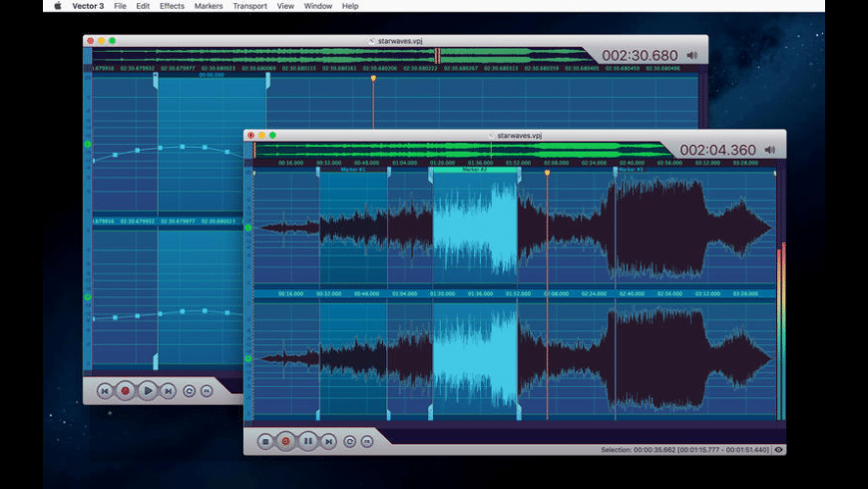The image size is (868, 489).
Task: Rewind to start in the back window
Action: [105, 390]
